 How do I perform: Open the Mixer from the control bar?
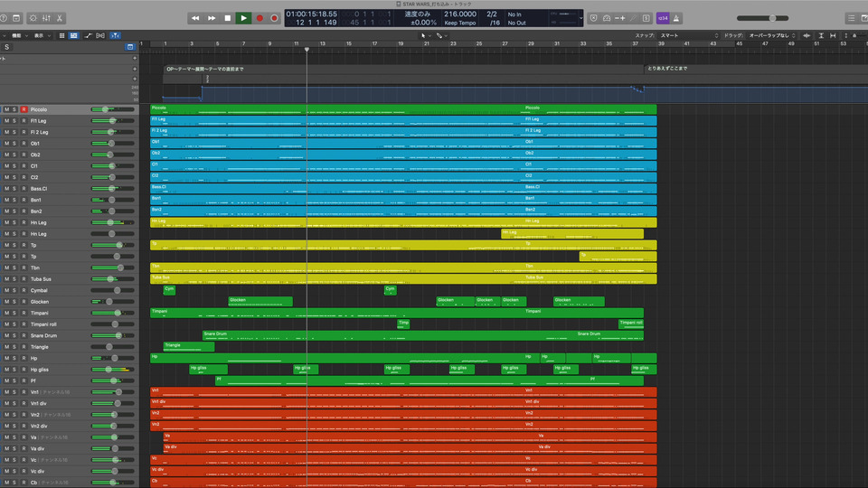tap(46, 18)
